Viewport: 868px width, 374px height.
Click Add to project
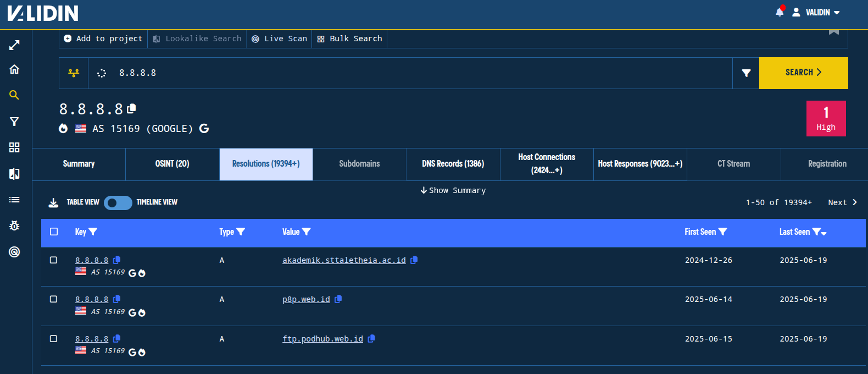point(103,38)
